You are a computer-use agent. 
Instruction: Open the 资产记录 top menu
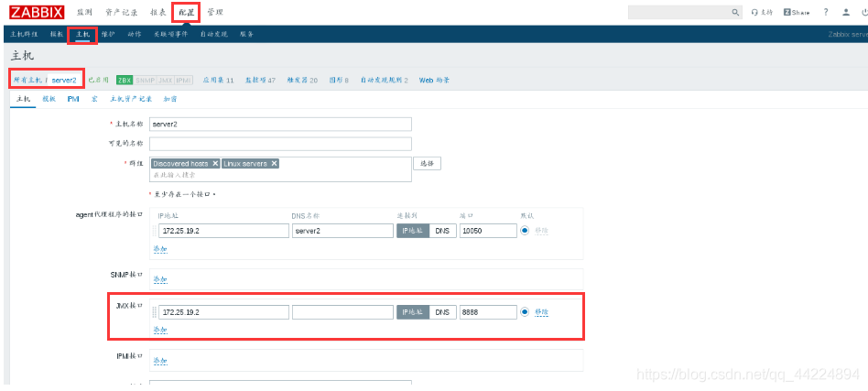coord(121,12)
